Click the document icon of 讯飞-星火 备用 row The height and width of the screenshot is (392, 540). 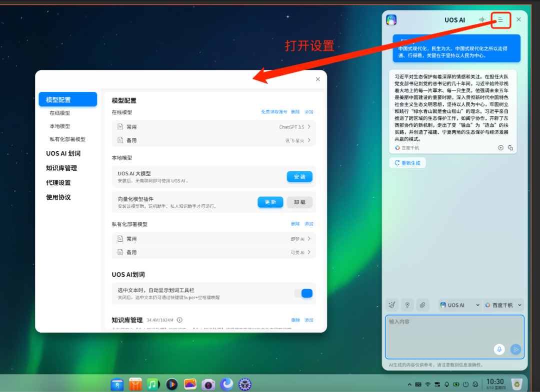coord(120,140)
